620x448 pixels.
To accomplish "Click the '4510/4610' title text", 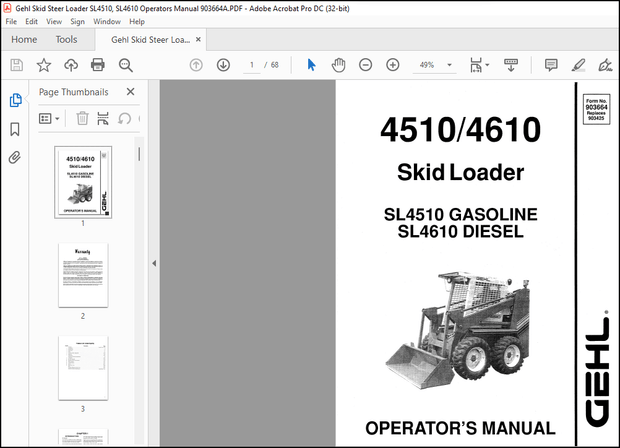I will [460, 129].
